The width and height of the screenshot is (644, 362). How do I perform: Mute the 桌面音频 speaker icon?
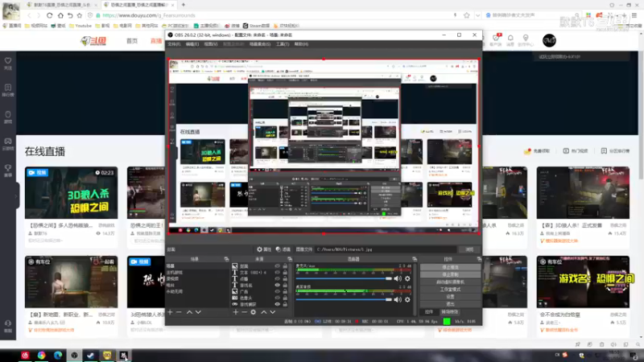398,299
